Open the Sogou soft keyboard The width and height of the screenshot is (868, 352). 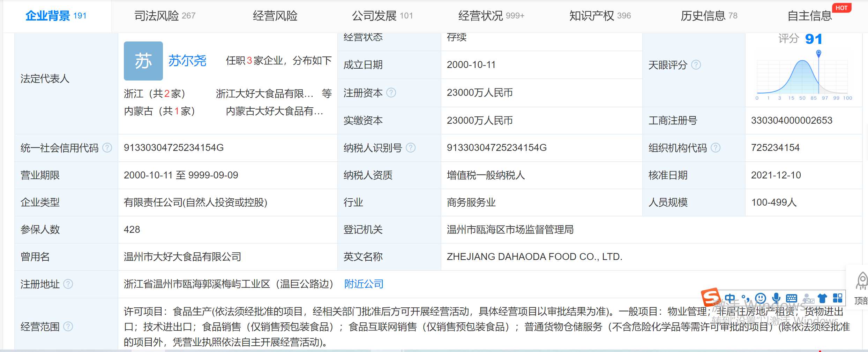coord(791,298)
